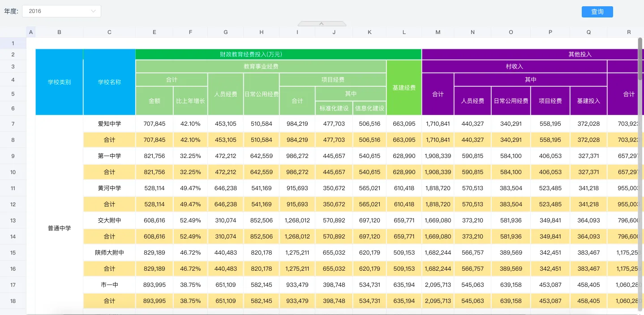Click the 学校名称 header cell
Viewport: 644px width, 315px height.
click(x=109, y=82)
